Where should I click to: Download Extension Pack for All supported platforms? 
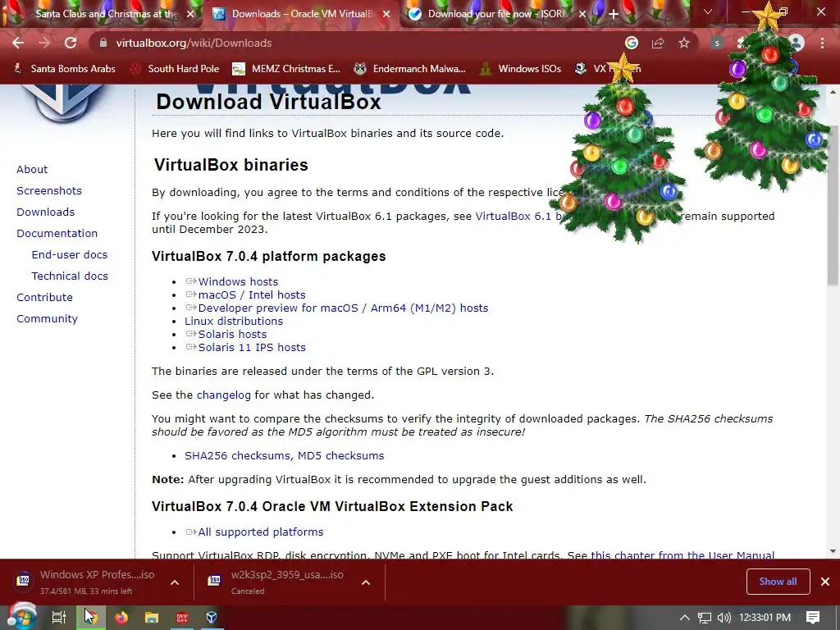[x=260, y=532]
